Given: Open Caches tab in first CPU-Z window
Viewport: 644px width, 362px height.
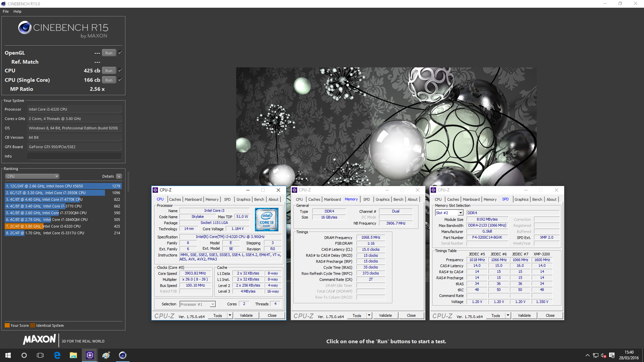Looking at the screenshot, I should pos(175,199).
